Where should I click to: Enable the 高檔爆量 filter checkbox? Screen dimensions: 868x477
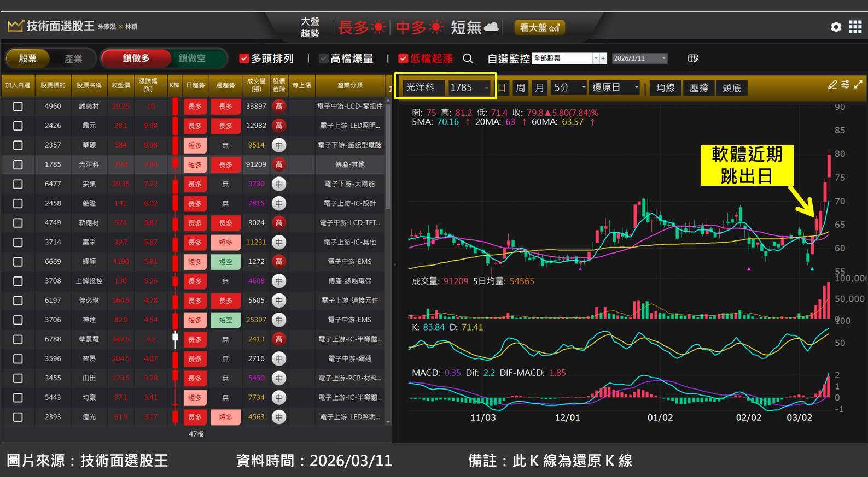tap(324, 58)
